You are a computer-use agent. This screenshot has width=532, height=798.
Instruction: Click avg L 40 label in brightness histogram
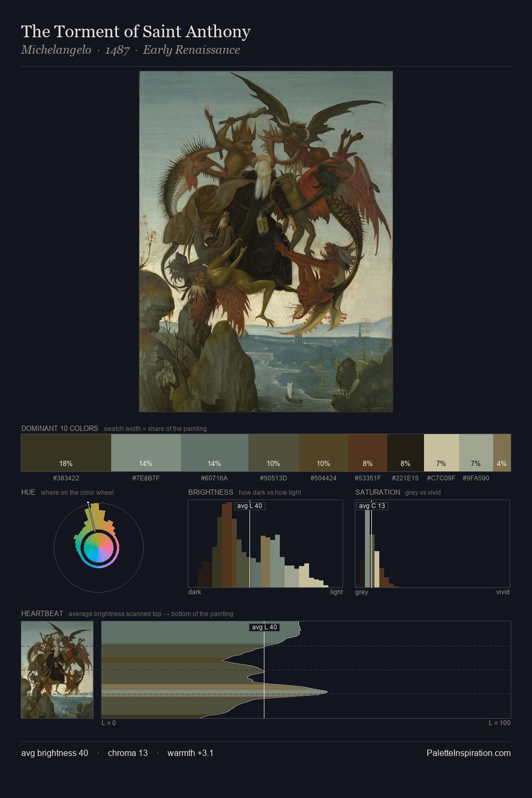coord(250,506)
